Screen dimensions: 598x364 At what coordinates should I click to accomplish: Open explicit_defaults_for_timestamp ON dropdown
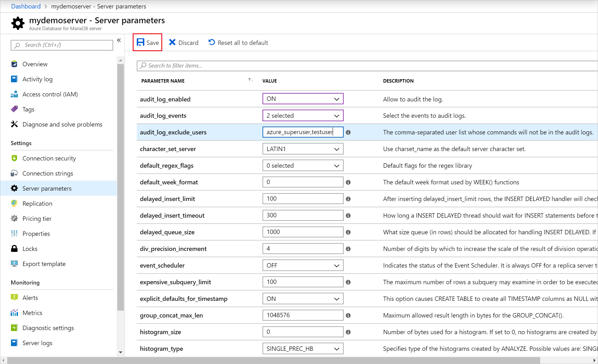pos(303,299)
